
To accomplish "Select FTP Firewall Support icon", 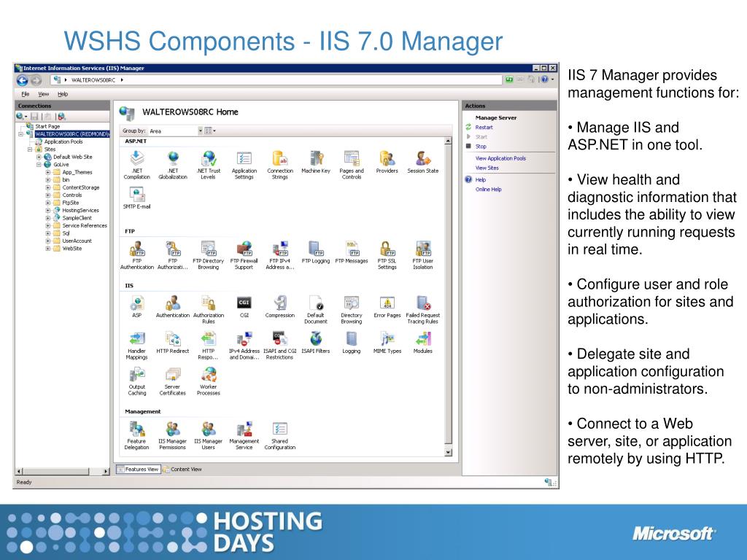I will click(x=244, y=254).
